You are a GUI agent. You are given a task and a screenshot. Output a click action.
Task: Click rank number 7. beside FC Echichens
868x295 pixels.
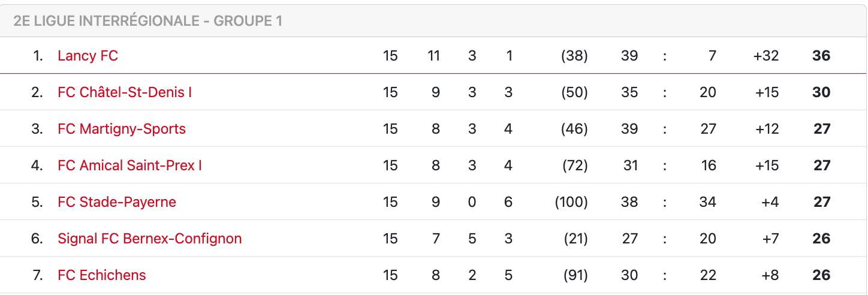(x=37, y=275)
